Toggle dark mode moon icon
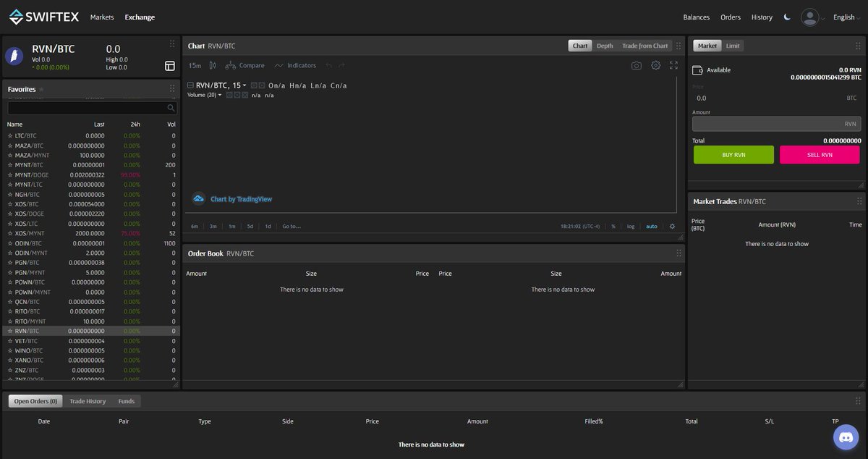 [x=787, y=17]
